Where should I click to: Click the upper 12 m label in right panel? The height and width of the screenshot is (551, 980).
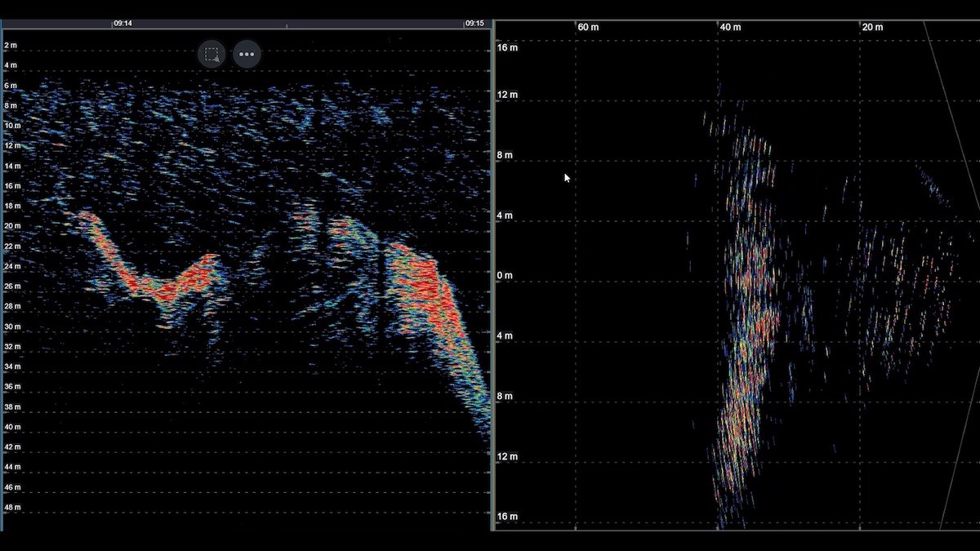(x=507, y=96)
